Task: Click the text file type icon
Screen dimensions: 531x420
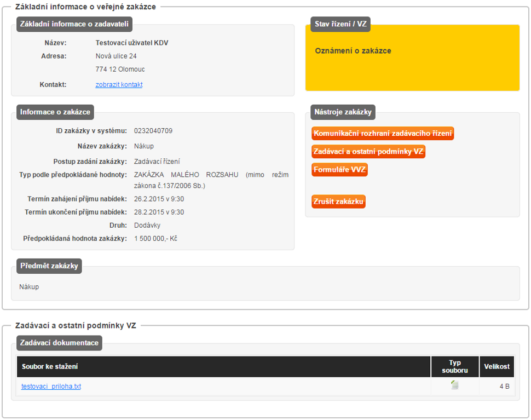Action: coord(454,386)
